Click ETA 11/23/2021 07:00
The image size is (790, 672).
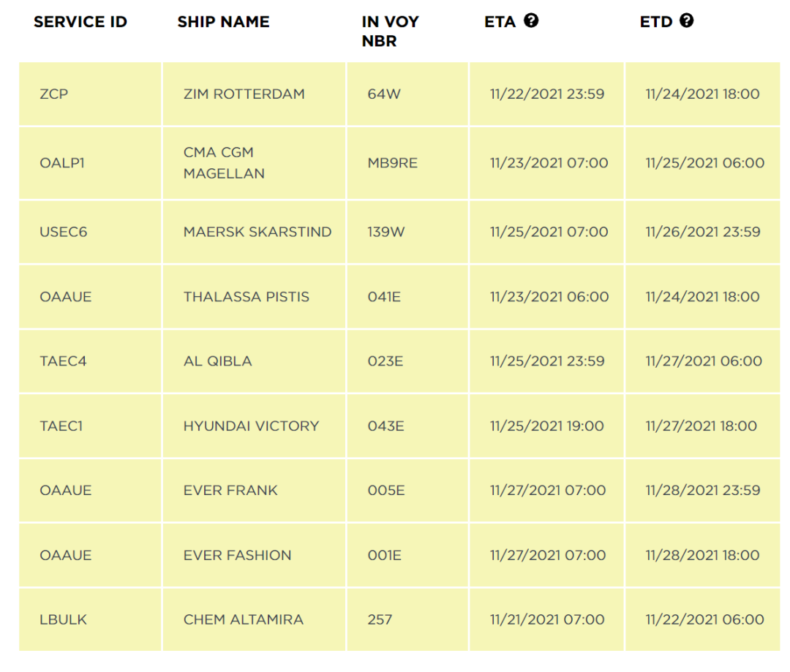pos(549,163)
